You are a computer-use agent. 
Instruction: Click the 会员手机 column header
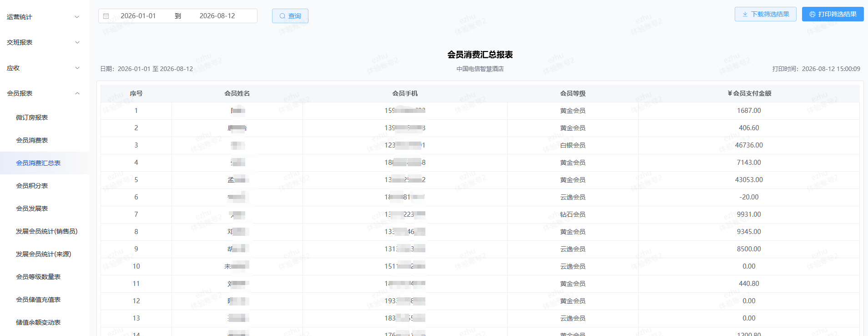click(405, 93)
